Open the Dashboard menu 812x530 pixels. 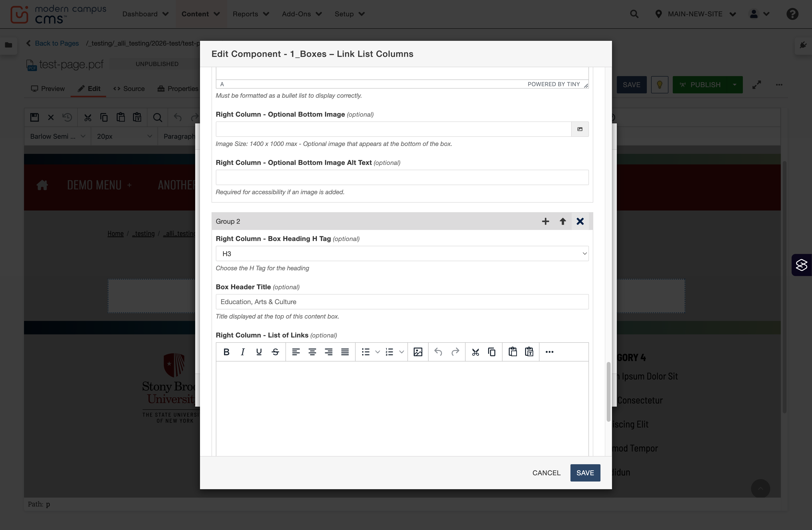click(x=146, y=14)
